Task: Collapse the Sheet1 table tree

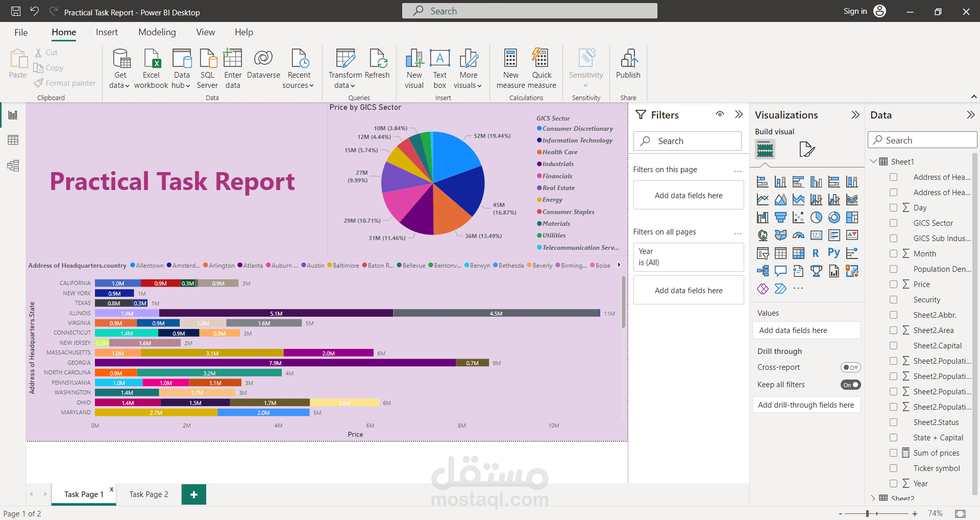Action: point(874,161)
